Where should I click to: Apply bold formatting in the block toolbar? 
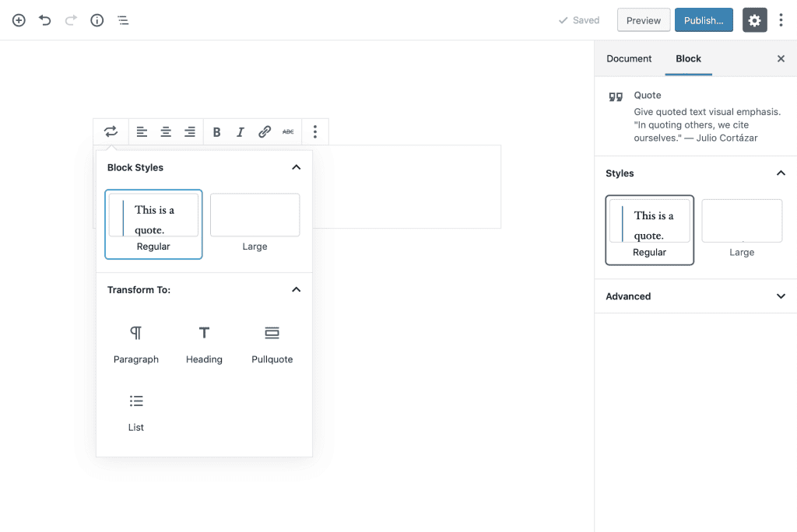point(216,131)
